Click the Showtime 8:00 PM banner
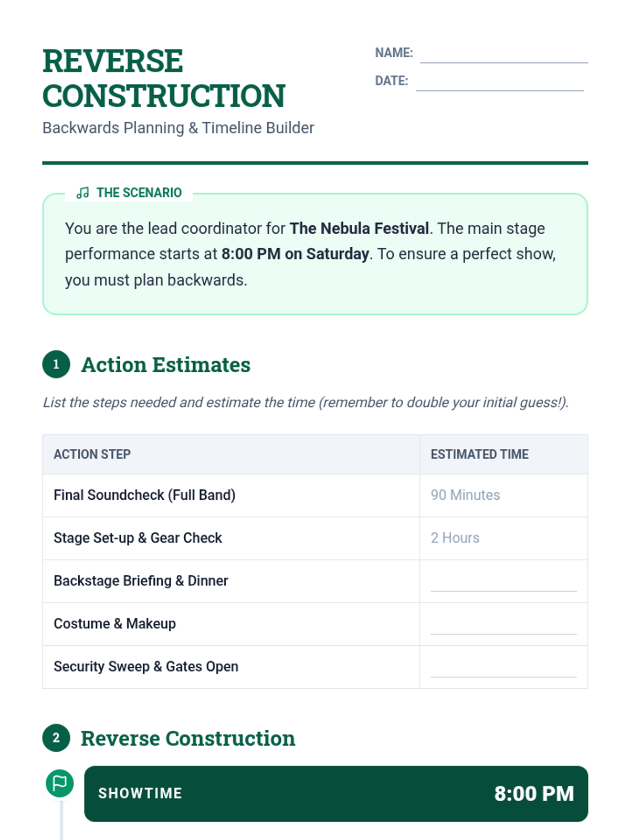Image resolution: width=630 pixels, height=840 pixels. pyautogui.click(x=336, y=793)
